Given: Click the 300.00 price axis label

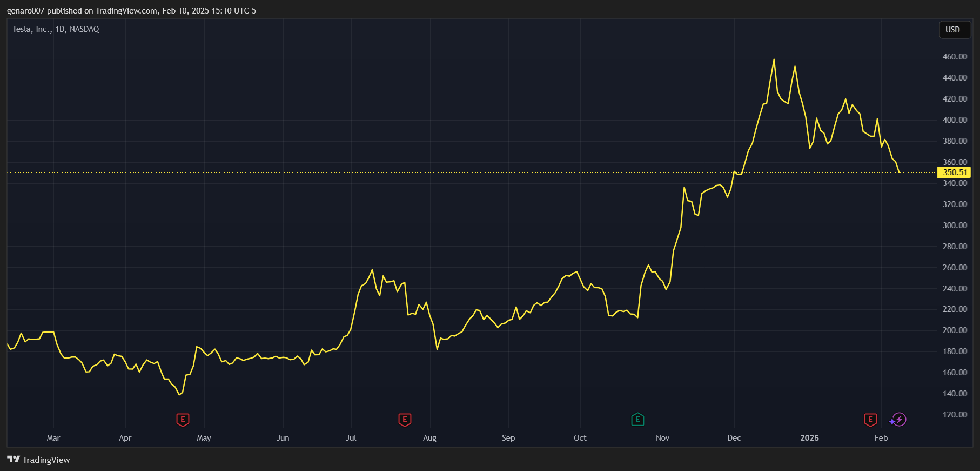Looking at the screenshot, I should click(x=955, y=225).
